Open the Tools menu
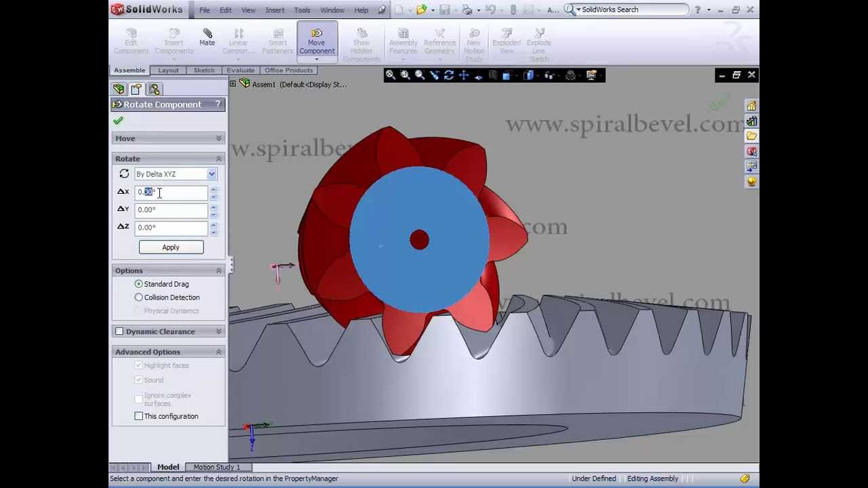Viewport: 868px width, 488px height. [302, 10]
